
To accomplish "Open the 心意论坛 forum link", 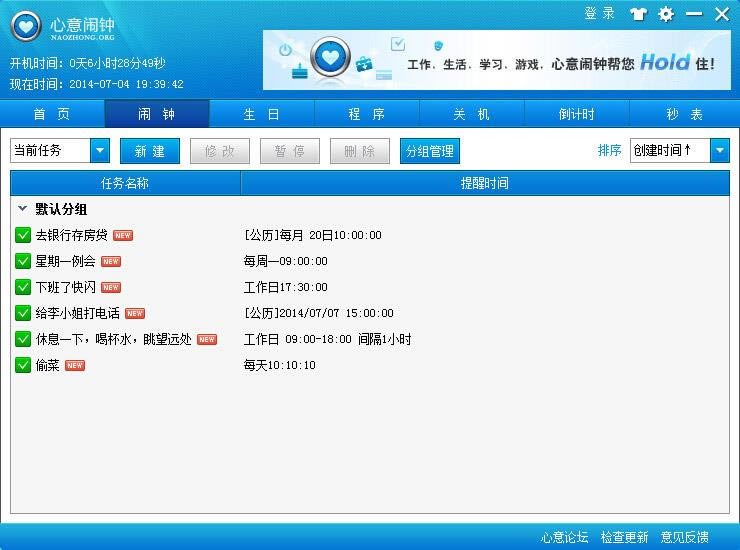I will coord(564,537).
